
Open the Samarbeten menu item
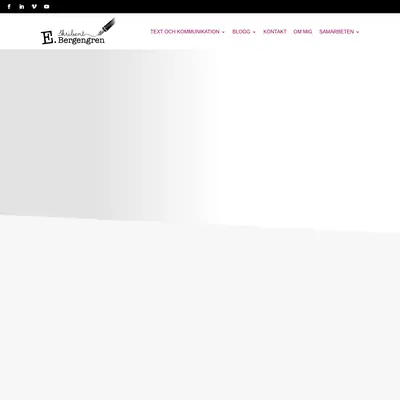(336, 32)
